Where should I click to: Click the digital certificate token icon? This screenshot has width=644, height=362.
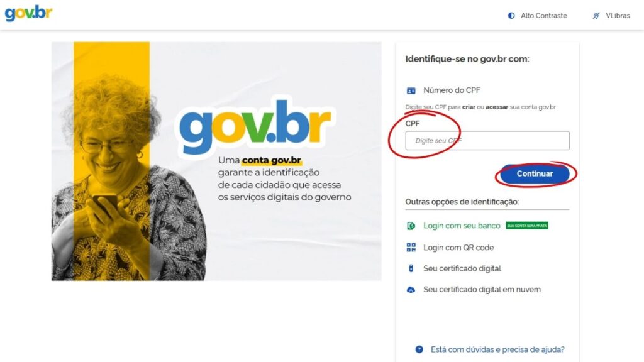pyautogui.click(x=411, y=268)
